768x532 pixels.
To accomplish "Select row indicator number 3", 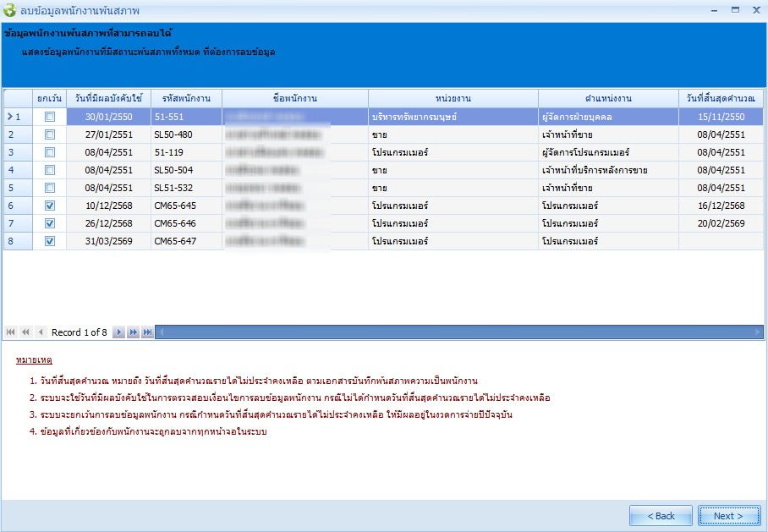I will click(18, 152).
